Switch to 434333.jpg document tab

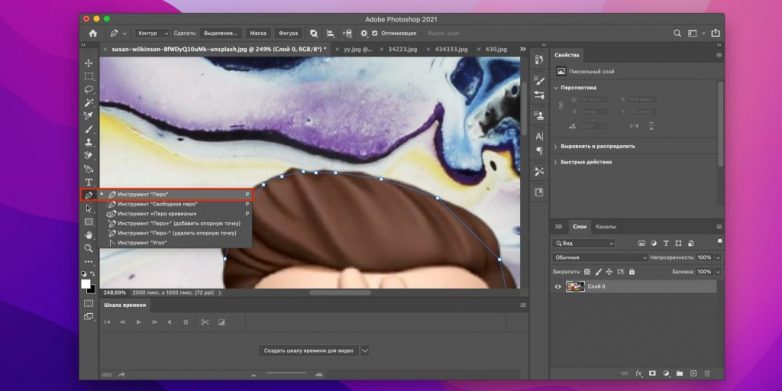click(x=451, y=49)
